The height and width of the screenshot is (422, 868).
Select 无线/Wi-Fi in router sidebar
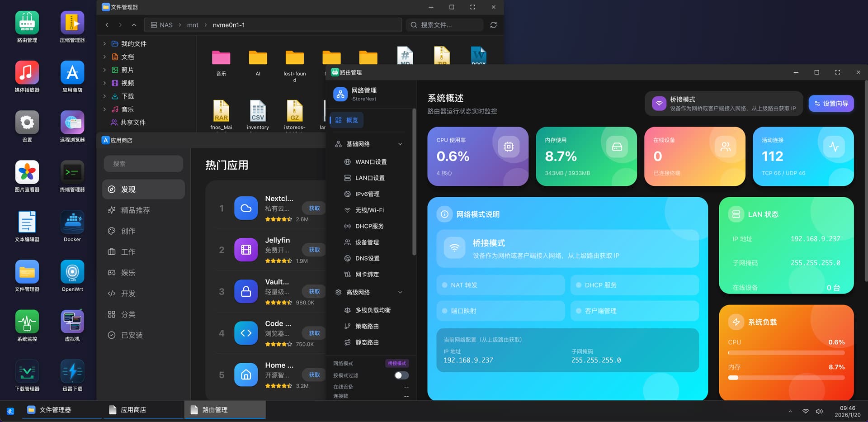[x=369, y=210]
